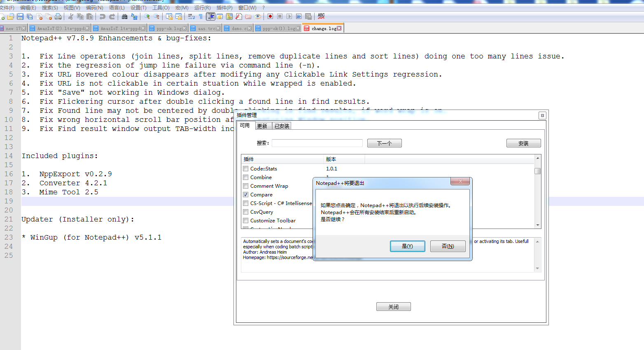This screenshot has height=350, width=644.
Task: Click the Cut scissors toolbar icon
Action: tap(71, 16)
